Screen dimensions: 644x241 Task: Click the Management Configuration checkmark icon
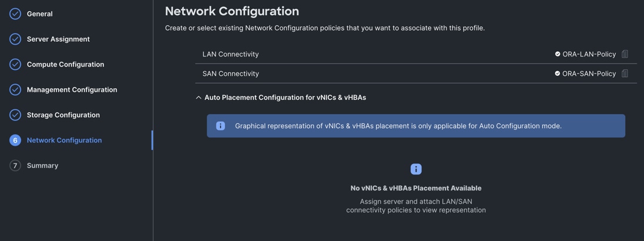tap(15, 89)
